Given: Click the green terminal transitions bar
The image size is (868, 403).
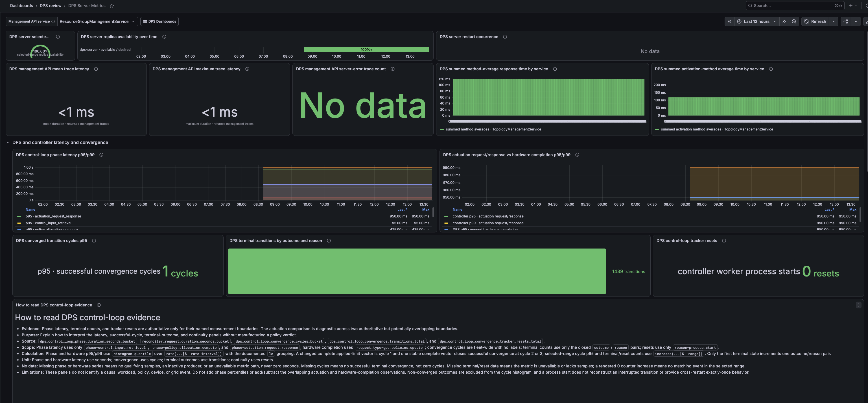Looking at the screenshot, I should pos(417,272).
